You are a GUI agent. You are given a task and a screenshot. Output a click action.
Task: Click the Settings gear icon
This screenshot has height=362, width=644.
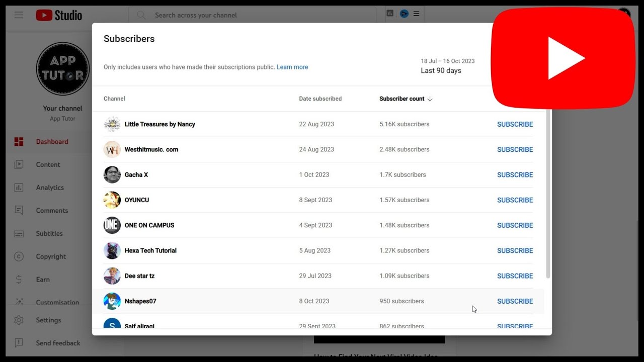point(19,320)
